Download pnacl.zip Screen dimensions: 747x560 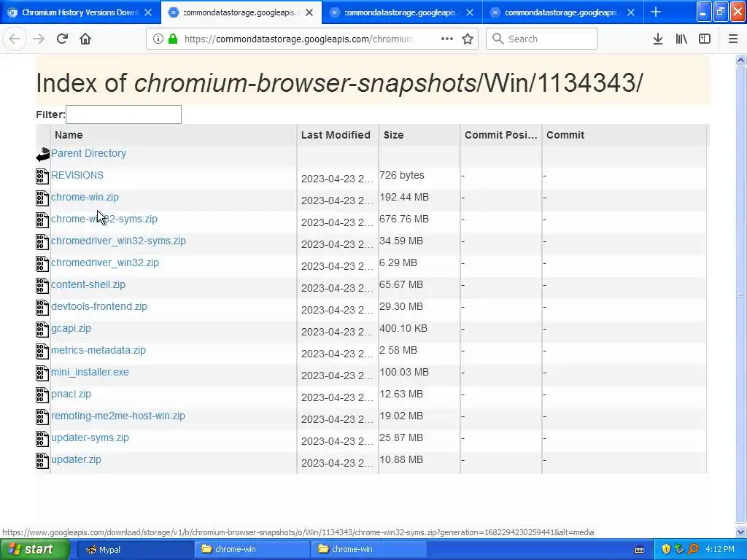point(71,394)
